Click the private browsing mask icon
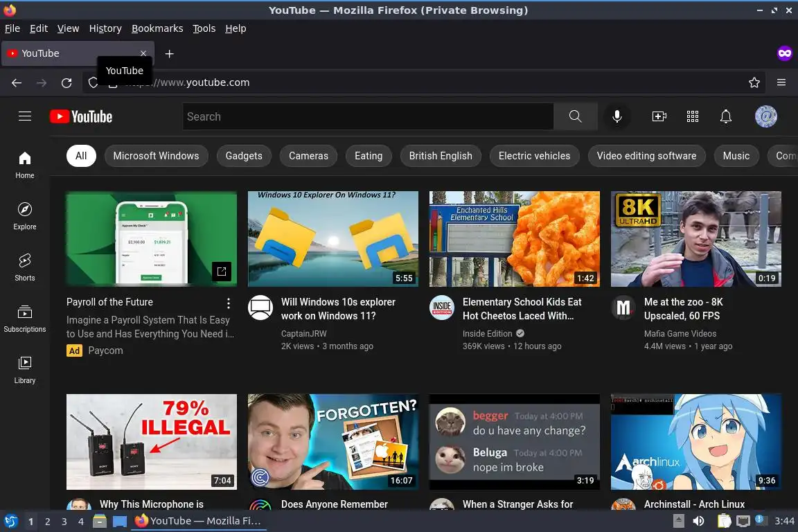The height and width of the screenshot is (532, 798). click(784, 53)
